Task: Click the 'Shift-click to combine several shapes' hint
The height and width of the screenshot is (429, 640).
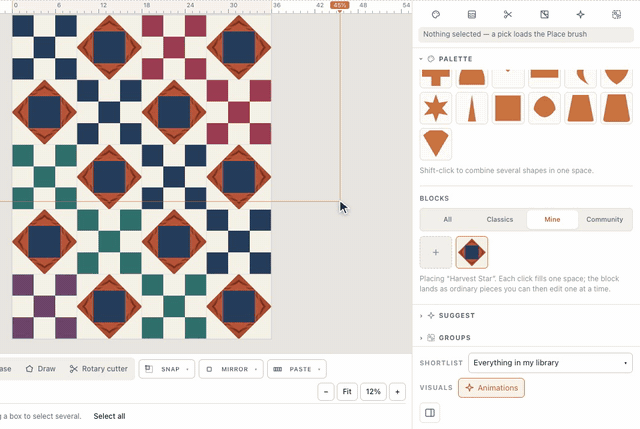Action: point(507,171)
